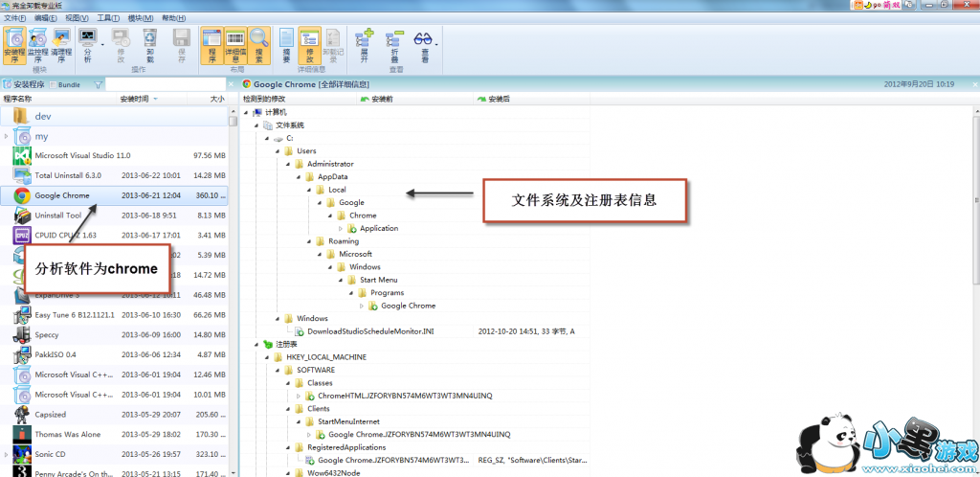The width and height of the screenshot is (980, 477).
Task: Select the Uninstall Tool icon
Action: [x=22, y=216]
